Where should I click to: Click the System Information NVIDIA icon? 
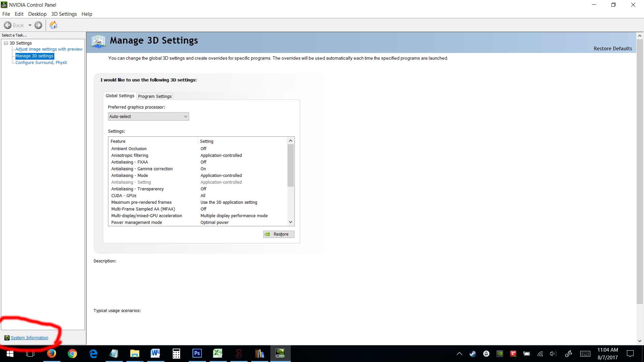[x=7, y=338]
